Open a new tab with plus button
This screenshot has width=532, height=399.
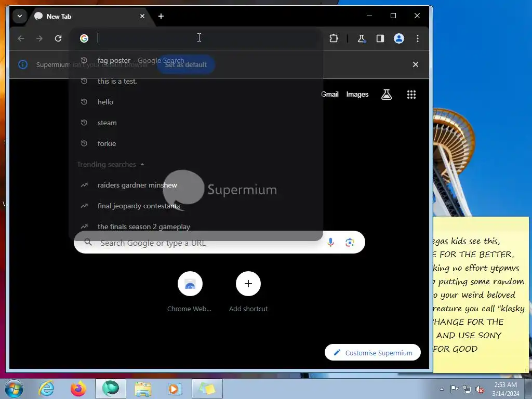point(161,16)
